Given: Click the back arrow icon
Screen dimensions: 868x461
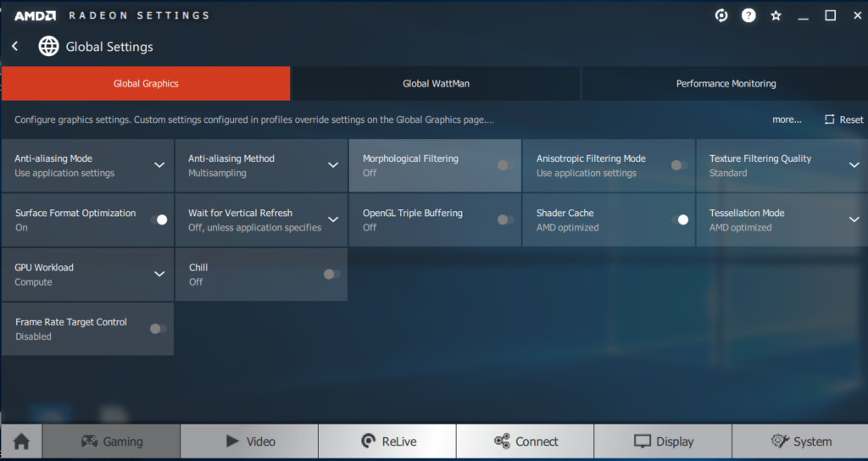Looking at the screenshot, I should click(15, 47).
